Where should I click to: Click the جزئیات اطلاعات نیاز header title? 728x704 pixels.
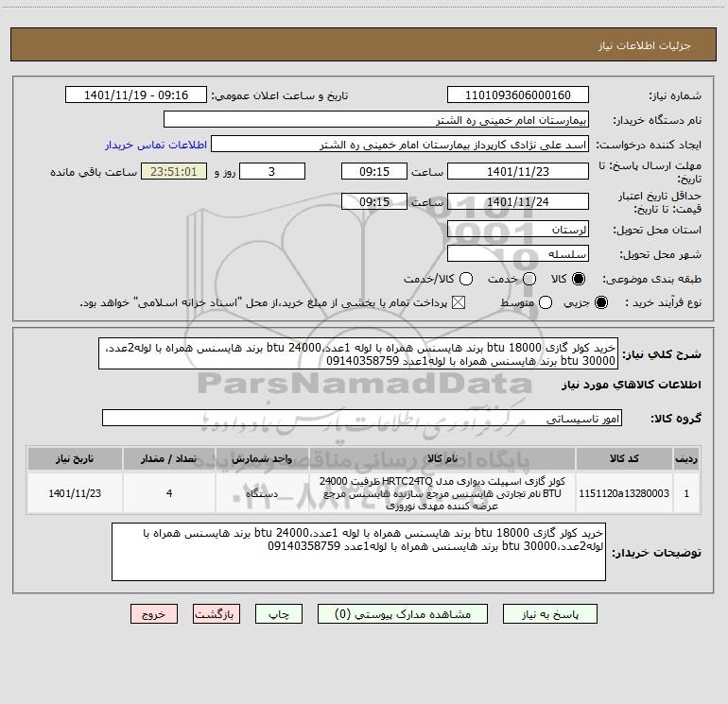[x=644, y=45]
